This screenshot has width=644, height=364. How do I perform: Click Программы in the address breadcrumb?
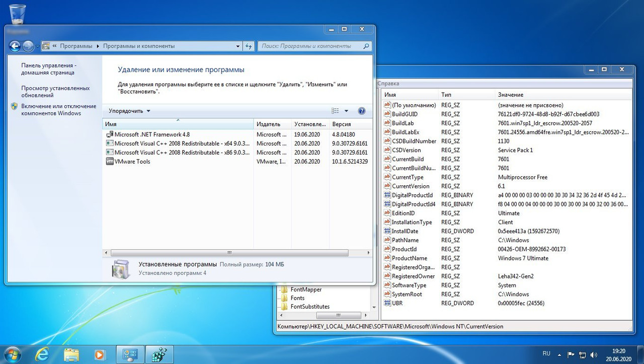click(76, 46)
